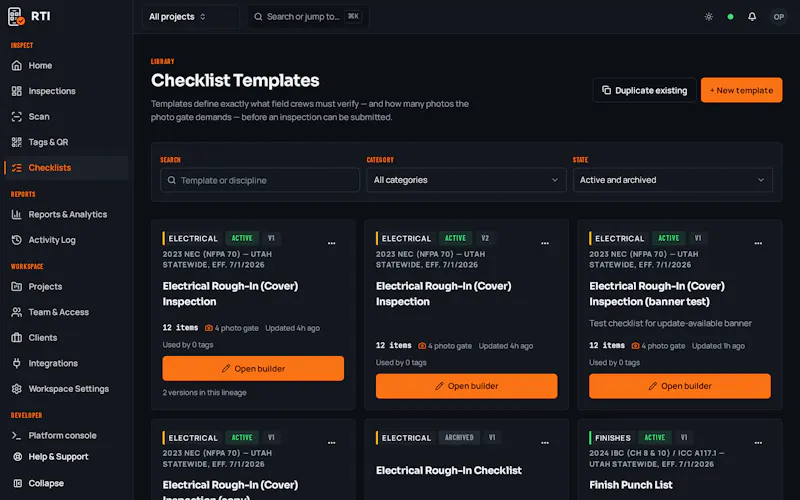
Task: Click the Workspace Settings gear icon
Action: click(17, 389)
